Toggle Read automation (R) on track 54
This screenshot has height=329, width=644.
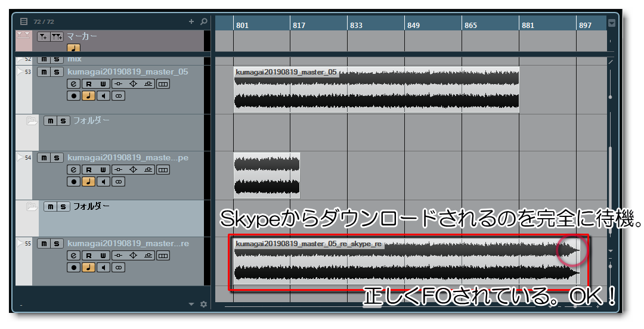(x=88, y=170)
